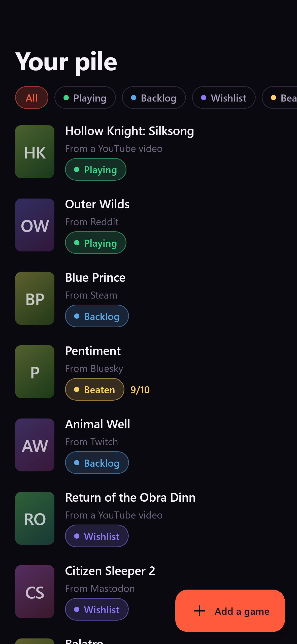Show only Wishlist games

point(224,98)
